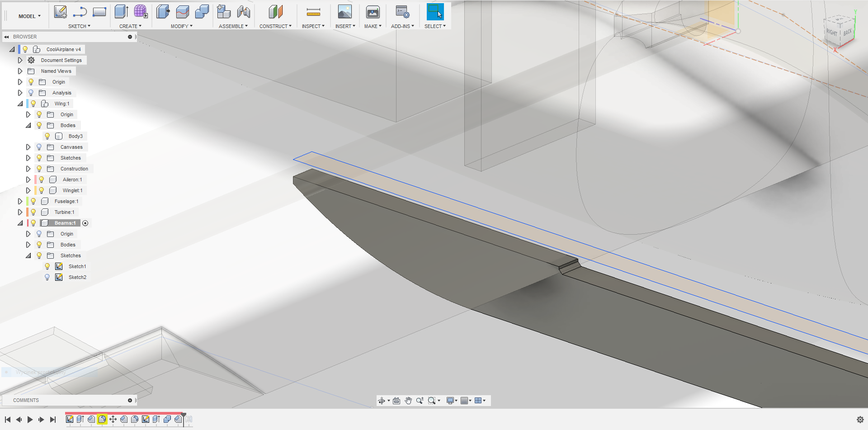This screenshot has width=868, height=430.
Task: Pick the Line sketch tool
Action: click(x=80, y=12)
